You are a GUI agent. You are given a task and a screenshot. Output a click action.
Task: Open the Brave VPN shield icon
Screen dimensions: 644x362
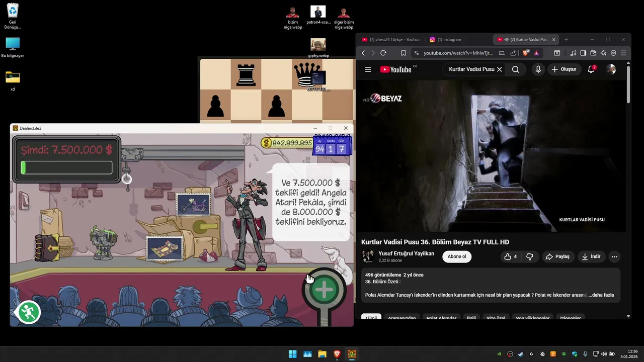[613, 53]
